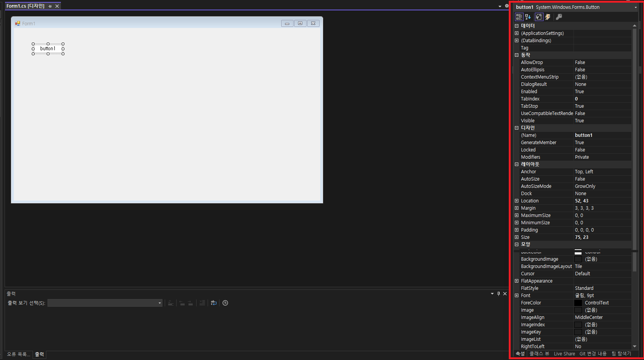The width and height of the screenshot is (644, 360).
Task: Start a Live Share session
Action: click(x=565, y=353)
